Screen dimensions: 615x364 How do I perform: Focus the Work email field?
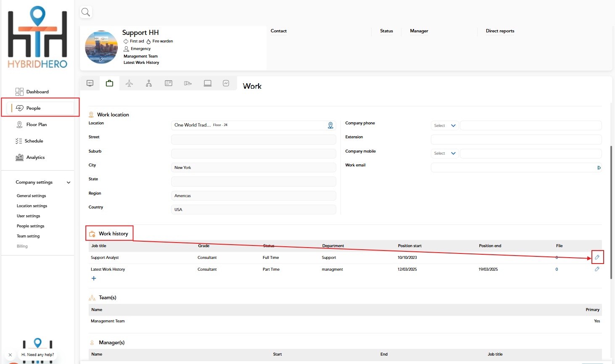(x=516, y=167)
